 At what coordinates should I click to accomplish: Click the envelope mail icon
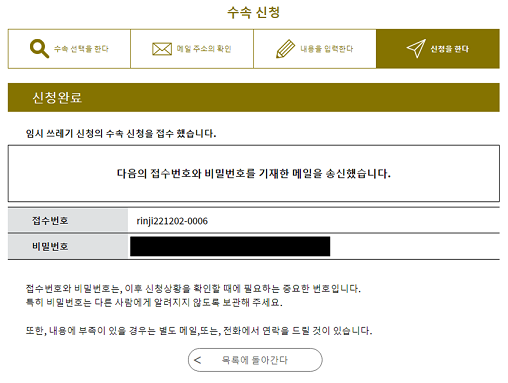coord(162,49)
